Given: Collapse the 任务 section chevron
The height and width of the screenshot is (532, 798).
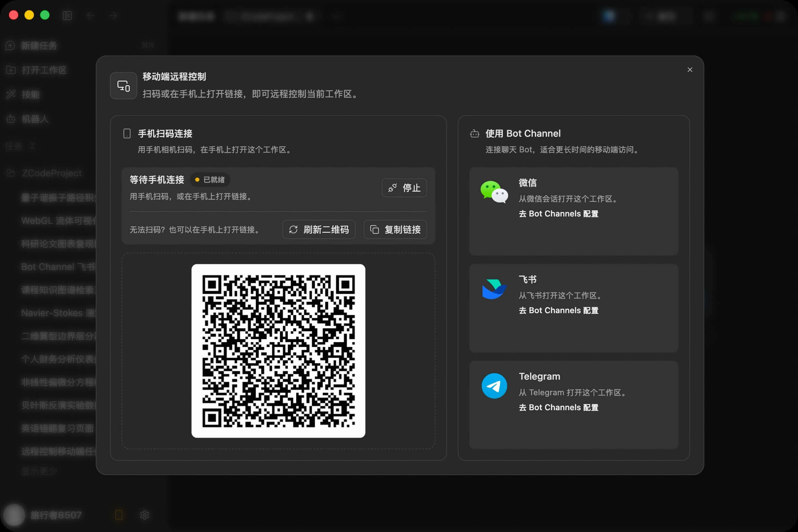Looking at the screenshot, I should pos(33,146).
